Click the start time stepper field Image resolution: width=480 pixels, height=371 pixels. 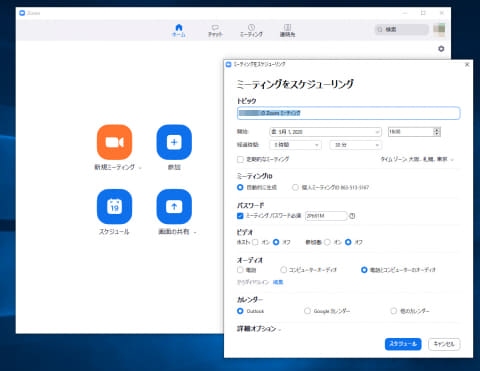(414, 132)
